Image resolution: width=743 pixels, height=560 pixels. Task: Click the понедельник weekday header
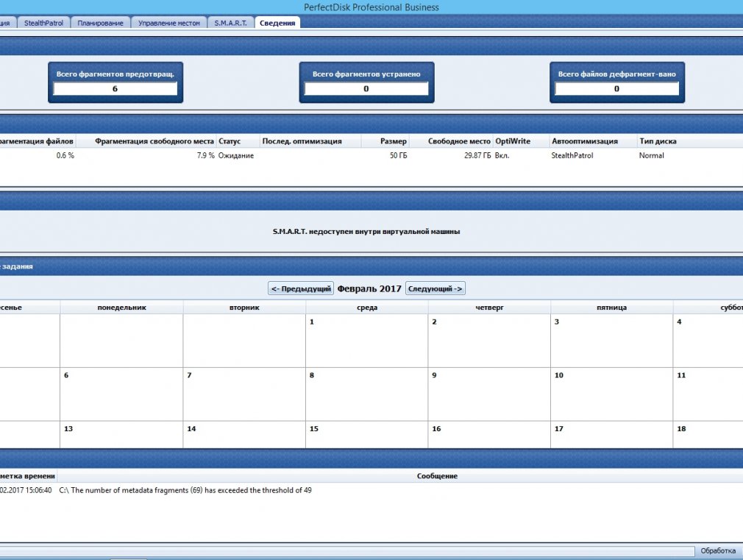point(122,308)
